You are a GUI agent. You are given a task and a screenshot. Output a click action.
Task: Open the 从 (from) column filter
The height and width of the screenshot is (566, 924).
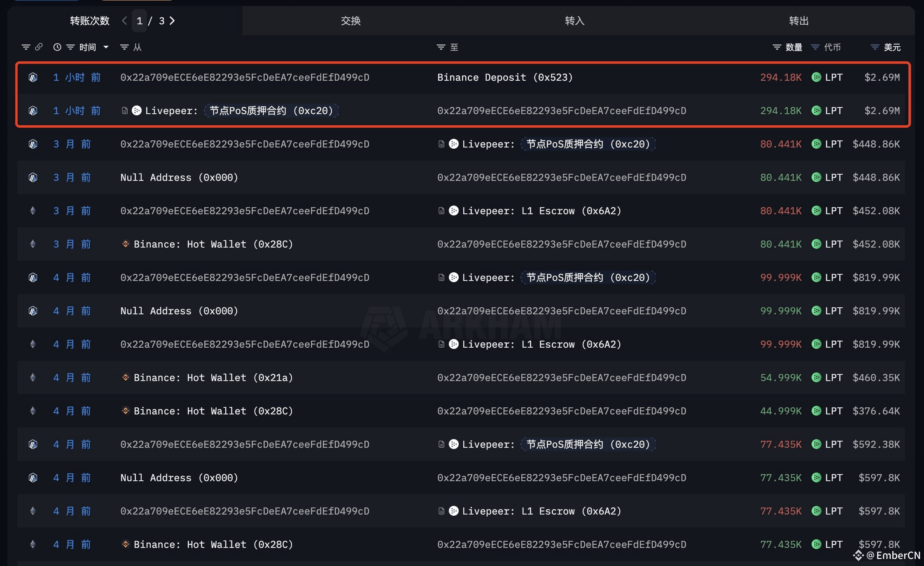[124, 47]
